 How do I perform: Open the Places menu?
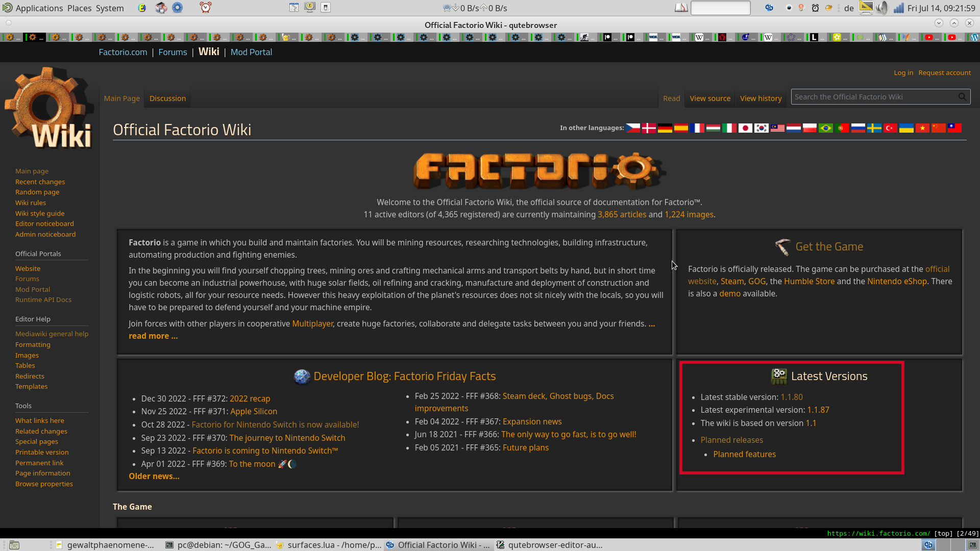pyautogui.click(x=79, y=8)
